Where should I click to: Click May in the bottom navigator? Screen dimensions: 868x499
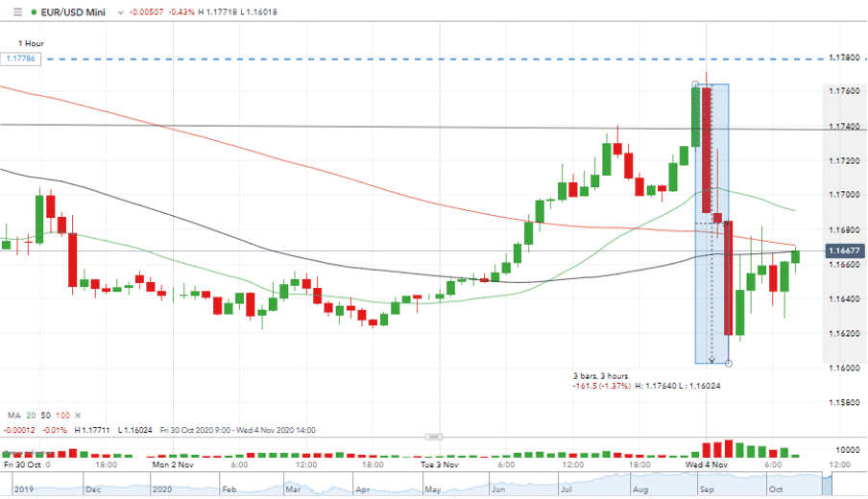tap(432, 489)
